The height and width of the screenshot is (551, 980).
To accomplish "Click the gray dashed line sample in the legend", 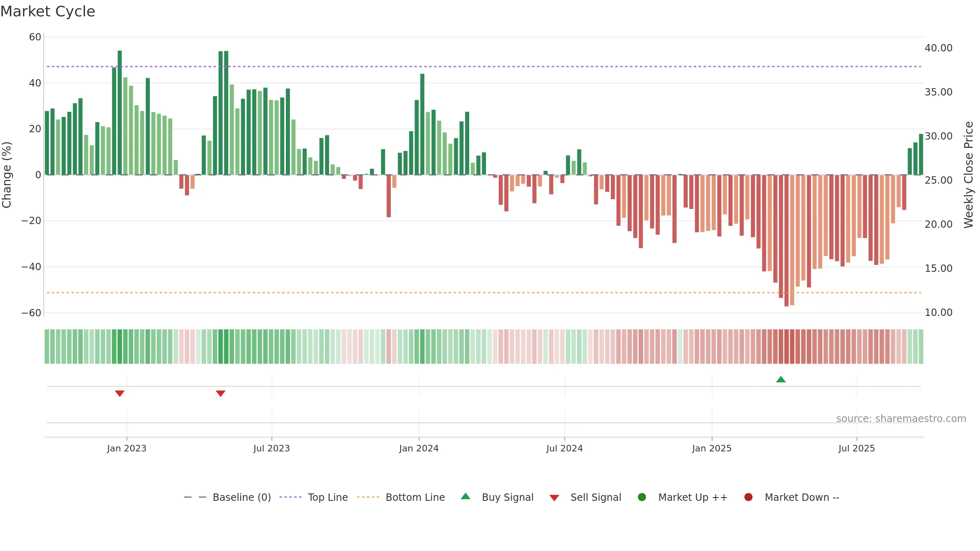I will coord(195,497).
